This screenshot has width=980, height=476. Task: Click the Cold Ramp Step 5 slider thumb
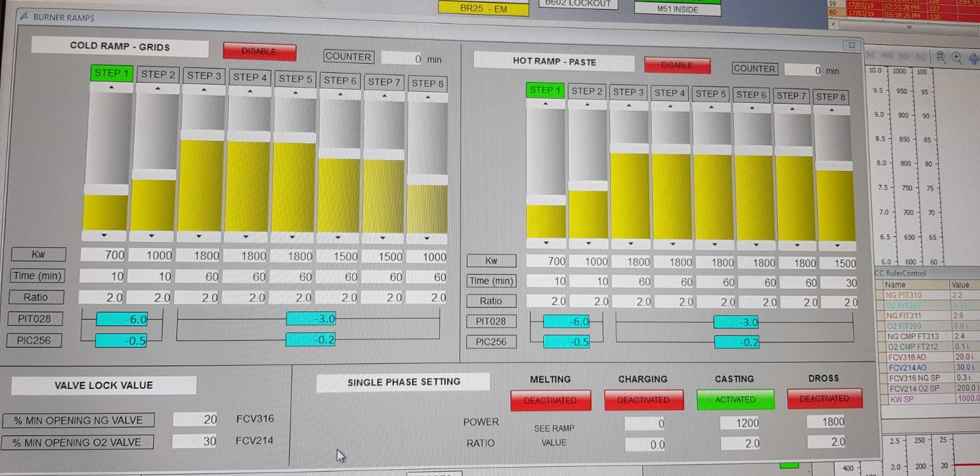(294, 137)
